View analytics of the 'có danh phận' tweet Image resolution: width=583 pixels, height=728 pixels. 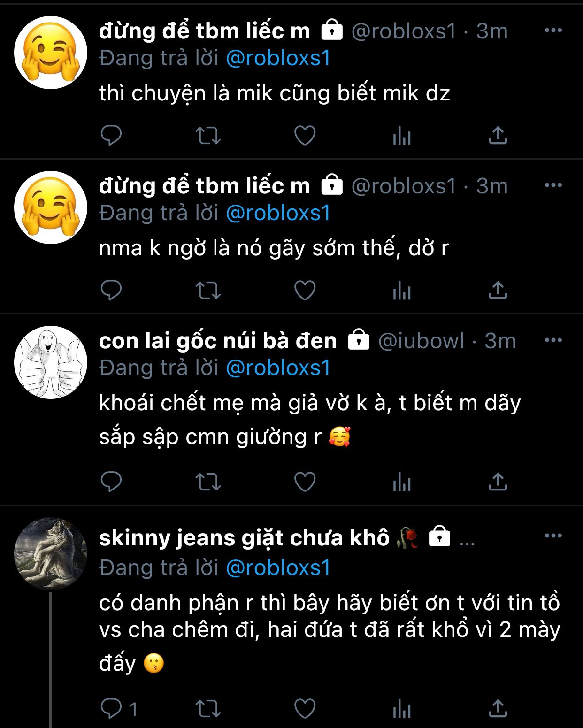402,708
